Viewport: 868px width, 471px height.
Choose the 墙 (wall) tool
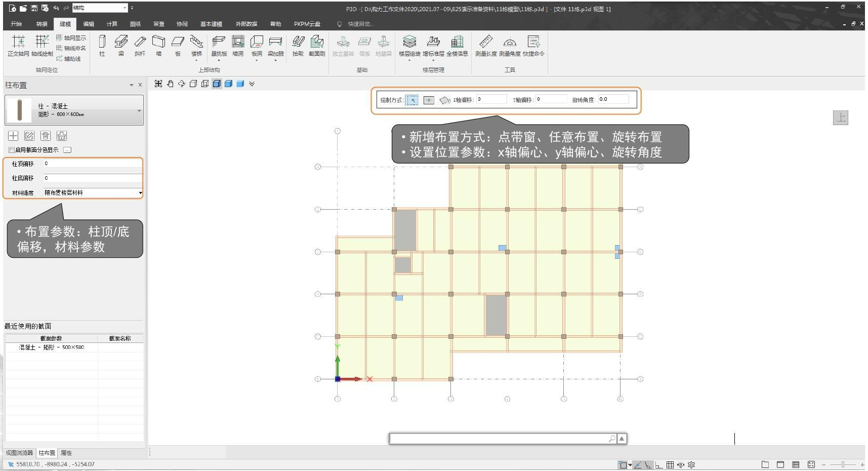158,46
